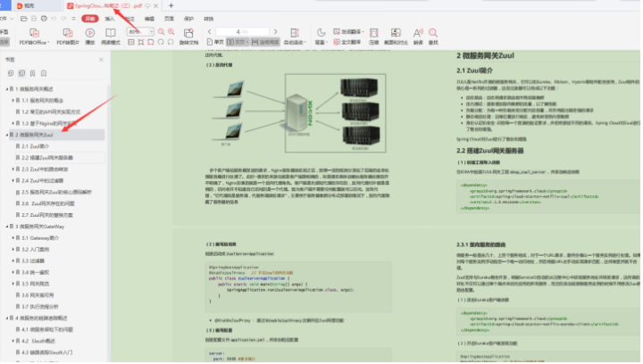Open the PDF转图片 export tool

(68, 36)
